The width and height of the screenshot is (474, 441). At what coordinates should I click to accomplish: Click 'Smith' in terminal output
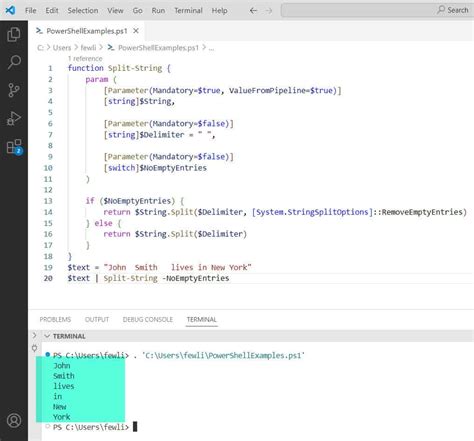pyautogui.click(x=64, y=376)
